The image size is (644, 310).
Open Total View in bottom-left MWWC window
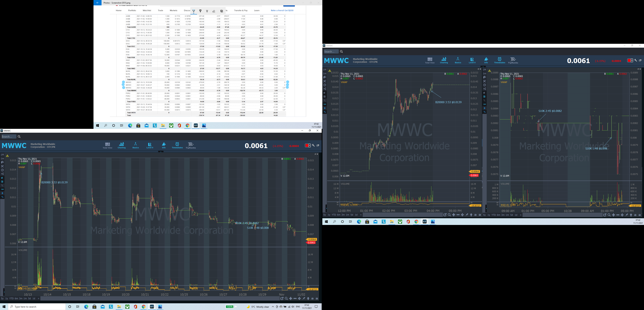(108, 145)
